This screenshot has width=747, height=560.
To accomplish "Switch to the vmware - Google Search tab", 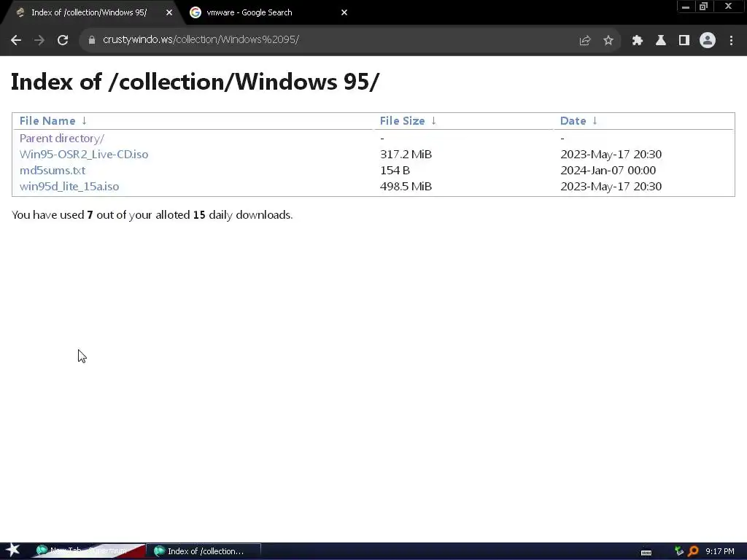I will tap(267, 13).
